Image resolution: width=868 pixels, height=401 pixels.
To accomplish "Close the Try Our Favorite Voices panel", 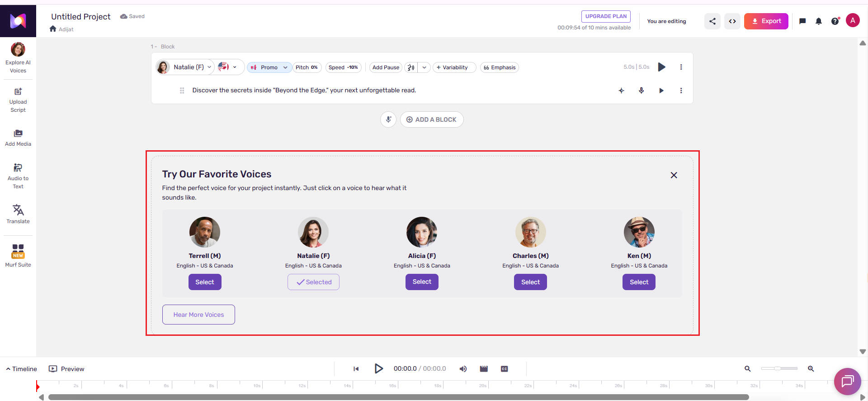I will (674, 175).
